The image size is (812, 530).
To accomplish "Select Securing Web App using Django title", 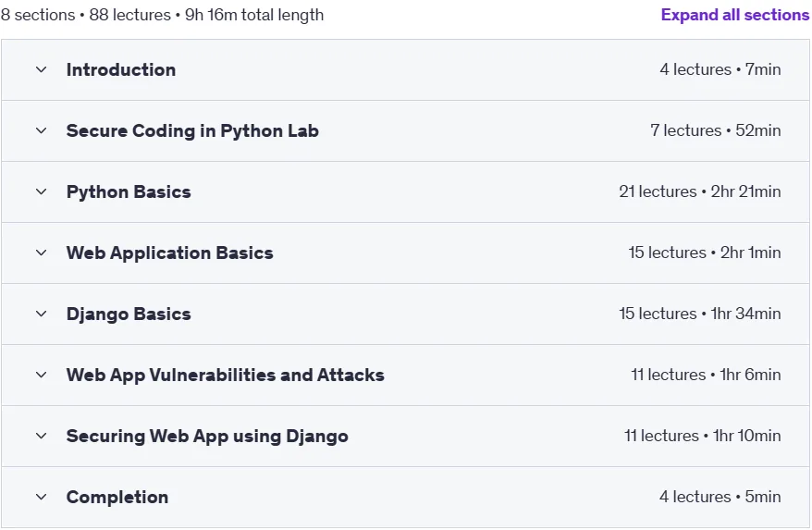I will tap(207, 436).
